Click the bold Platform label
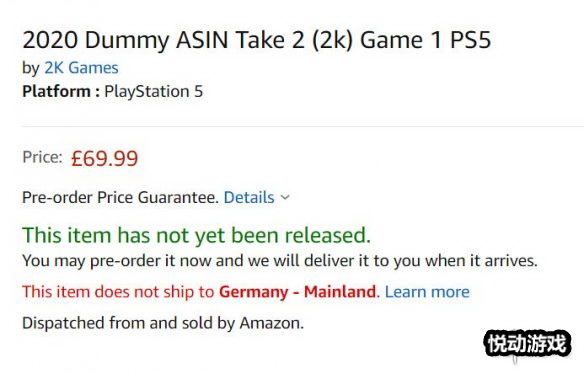Viewport: 584px width, 374px height. coord(61,92)
